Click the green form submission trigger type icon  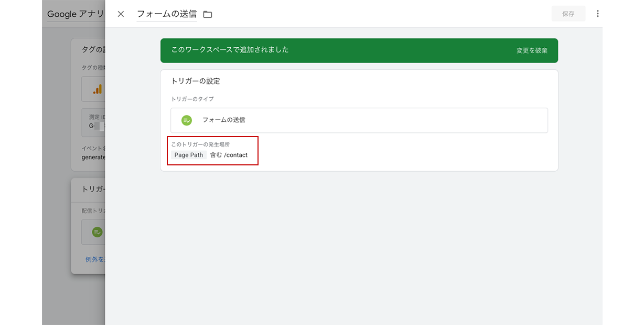(x=187, y=120)
